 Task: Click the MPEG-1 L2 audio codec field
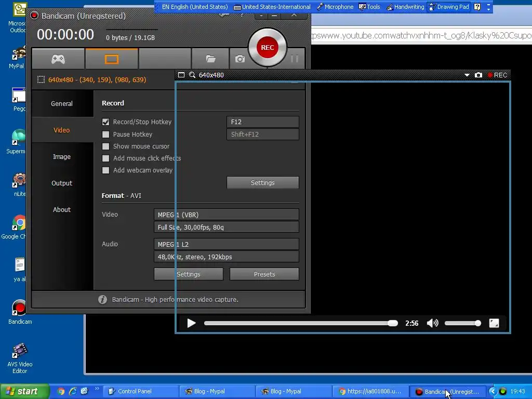pyautogui.click(x=227, y=244)
